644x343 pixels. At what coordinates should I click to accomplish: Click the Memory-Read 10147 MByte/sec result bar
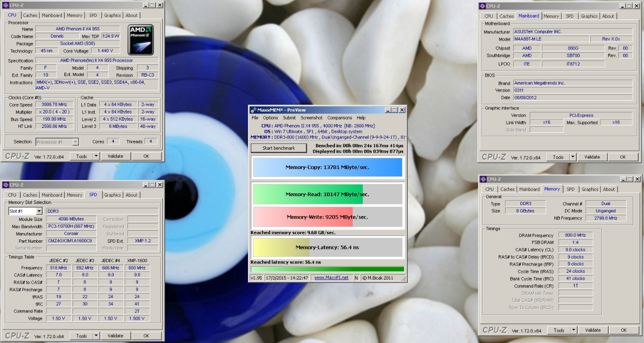[x=327, y=194]
